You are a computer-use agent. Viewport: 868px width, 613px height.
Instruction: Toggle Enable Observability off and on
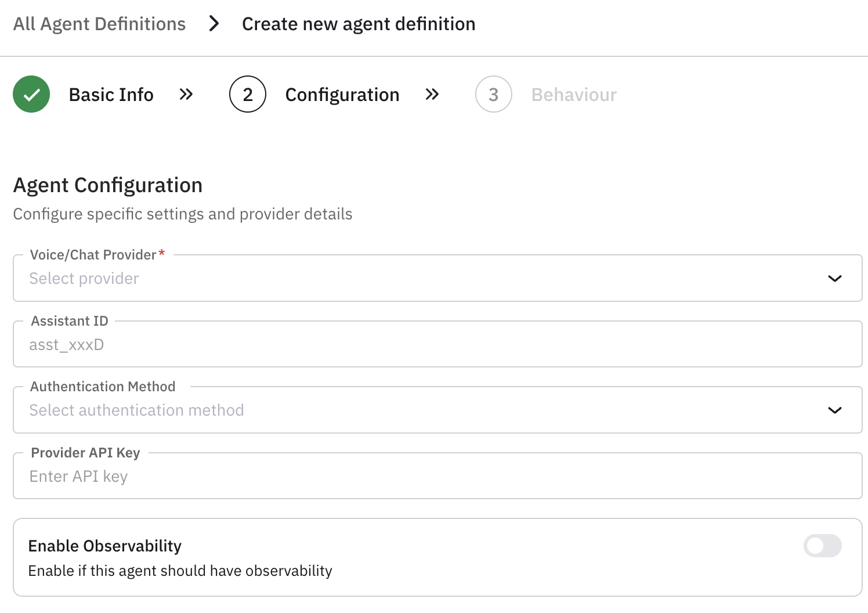pos(822,546)
